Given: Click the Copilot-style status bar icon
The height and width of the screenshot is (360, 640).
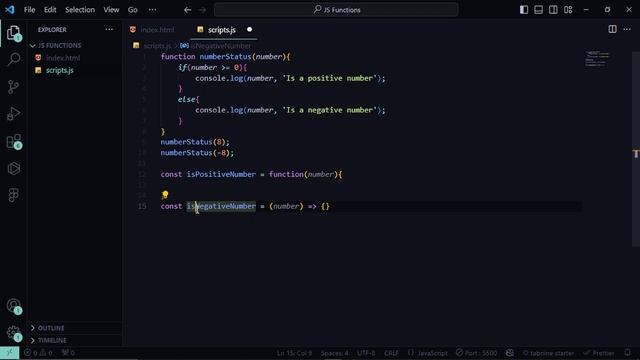Looking at the screenshot, I should click(x=510, y=353).
